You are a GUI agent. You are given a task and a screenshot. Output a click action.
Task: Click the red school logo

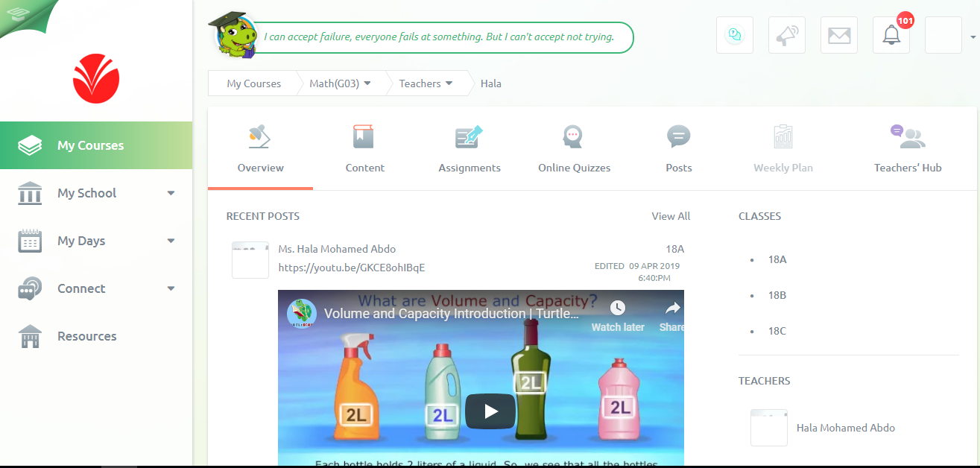[x=96, y=78]
